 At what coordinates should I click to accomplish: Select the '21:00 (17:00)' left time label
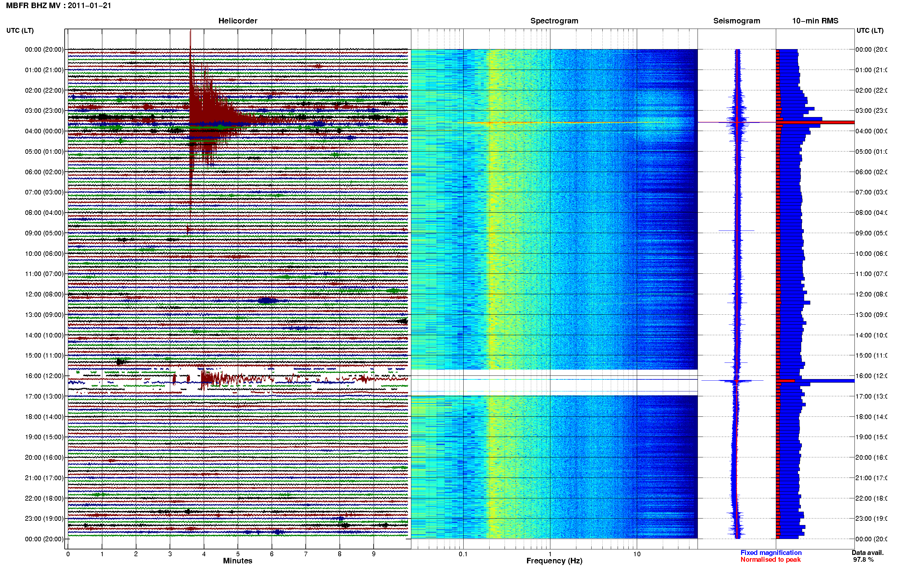tap(44, 478)
